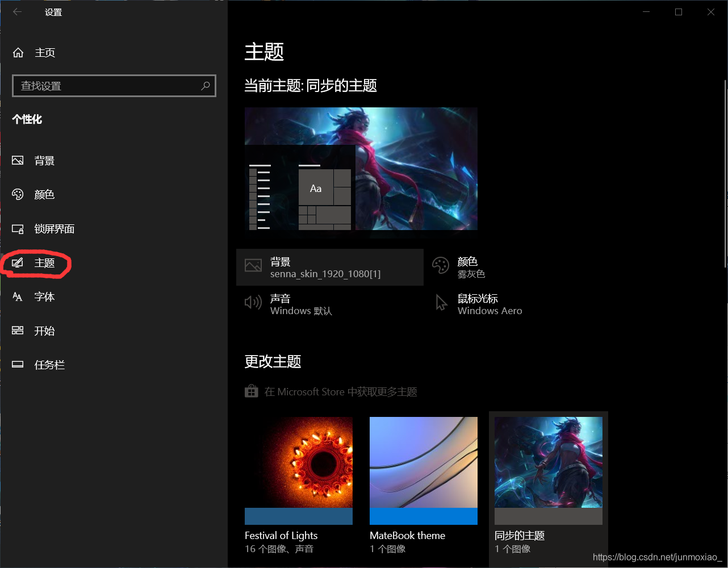Click the speaker icon next to Windows 默认

coord(253,302)
